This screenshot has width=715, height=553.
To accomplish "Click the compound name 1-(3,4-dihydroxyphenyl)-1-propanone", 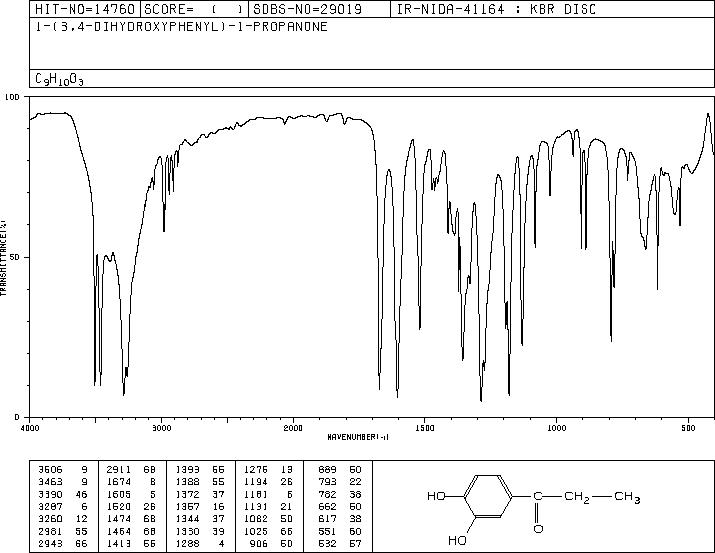I will pyautogui.click(x=181, y=27).
